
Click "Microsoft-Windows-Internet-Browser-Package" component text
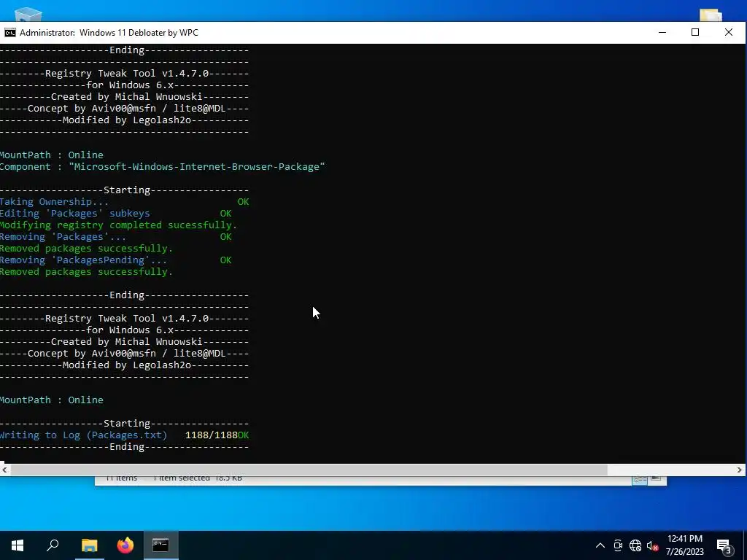pos(197,167)
